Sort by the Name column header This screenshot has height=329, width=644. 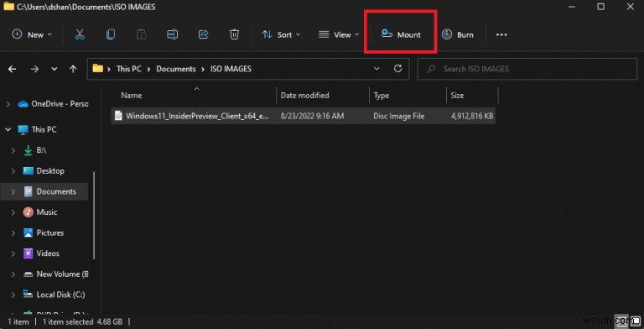pyautogui.click(x=132, y=96)
